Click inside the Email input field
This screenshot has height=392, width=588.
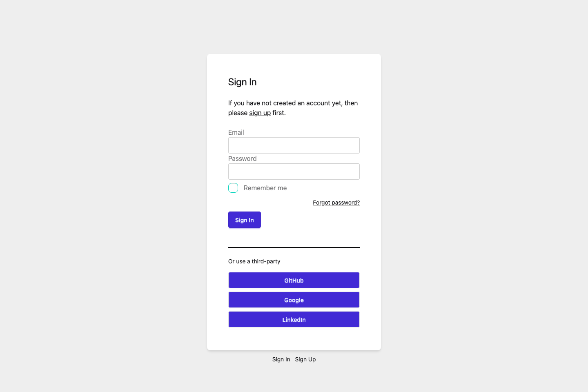coord(294,145)
